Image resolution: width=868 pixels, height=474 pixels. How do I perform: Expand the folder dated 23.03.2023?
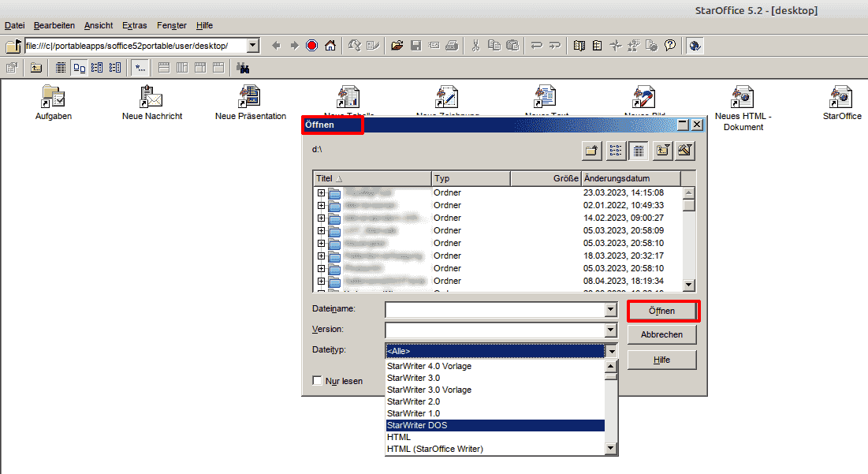tap(321, 192)
